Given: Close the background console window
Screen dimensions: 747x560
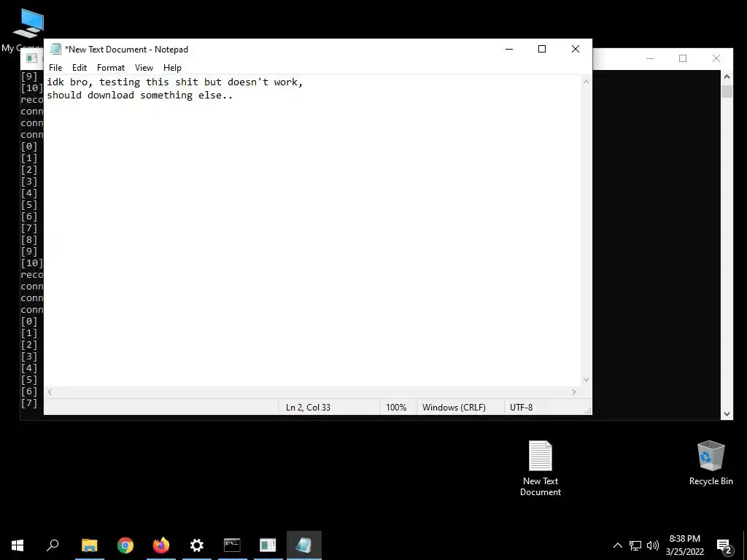Looking at the screenshot, I should click(716, 58).
